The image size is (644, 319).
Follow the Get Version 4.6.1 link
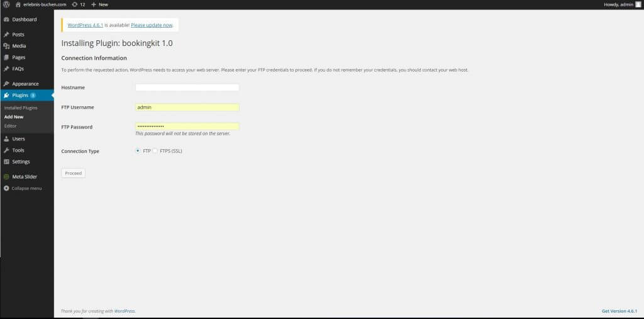[x=619, y=311]
